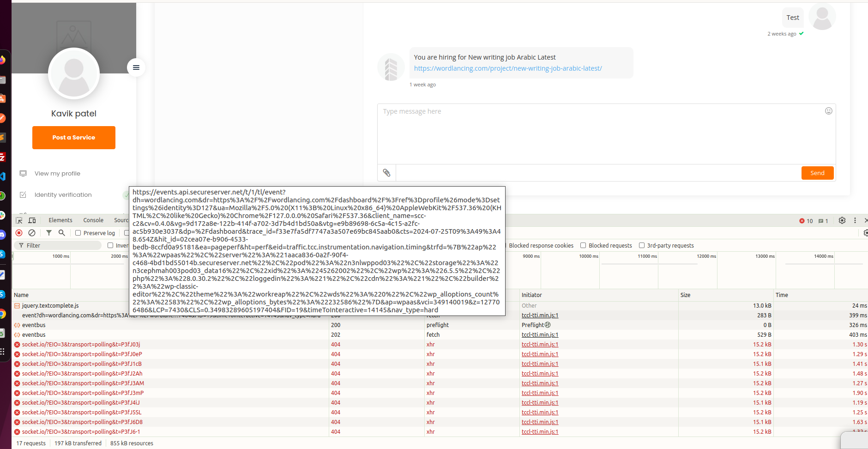Tick the 3rd-party requests checkbox

[641, 245]
